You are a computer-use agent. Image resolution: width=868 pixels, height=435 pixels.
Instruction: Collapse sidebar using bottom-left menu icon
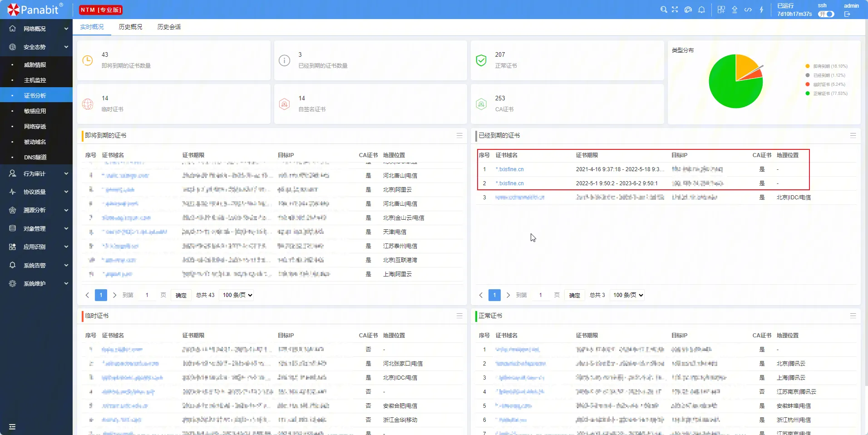click(12, 426)
